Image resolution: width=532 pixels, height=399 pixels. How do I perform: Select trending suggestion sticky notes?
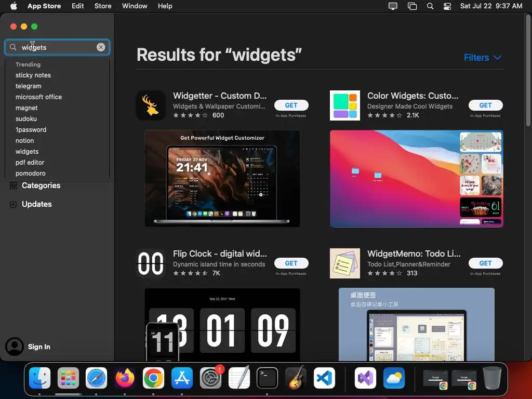[33, 75]
